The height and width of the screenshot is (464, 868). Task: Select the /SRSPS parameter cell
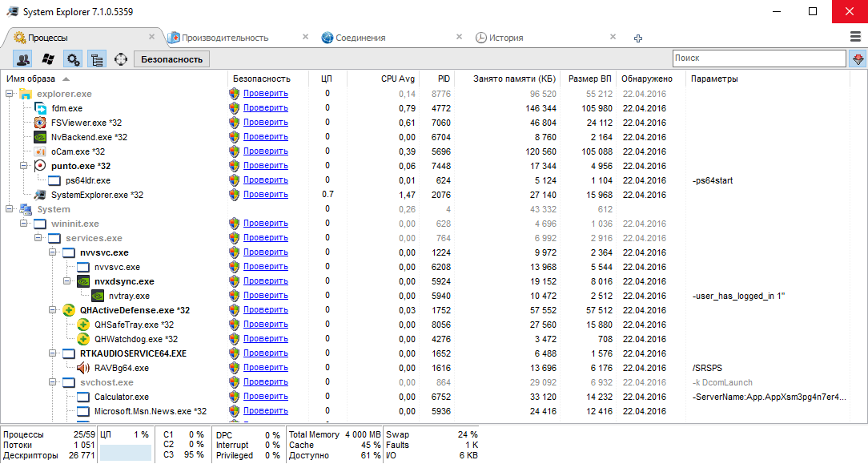[707, 368]
